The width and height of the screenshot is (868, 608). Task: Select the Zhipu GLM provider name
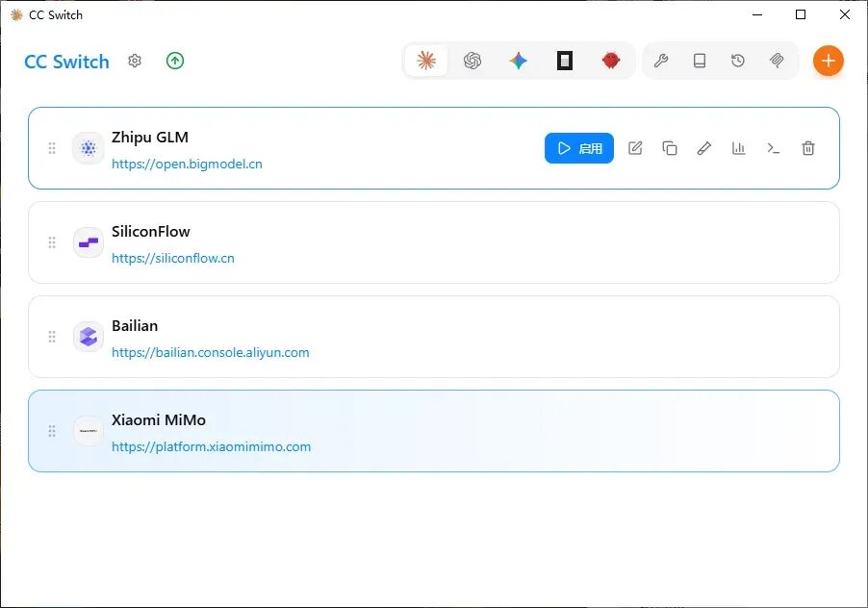[150, 138]
